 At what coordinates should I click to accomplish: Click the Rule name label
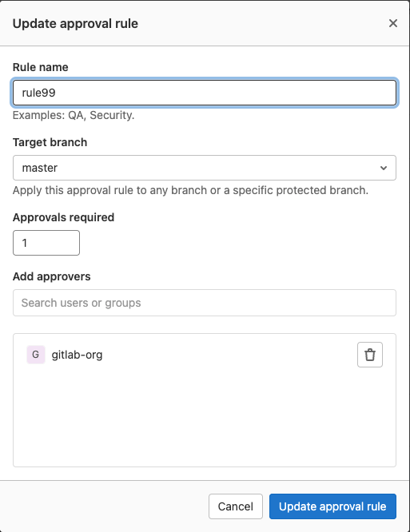point(41,67)
